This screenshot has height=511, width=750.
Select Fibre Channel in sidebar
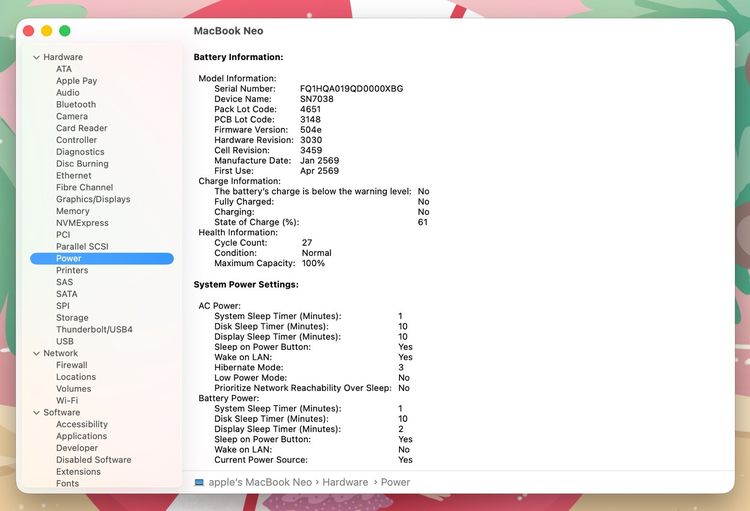tap(84, 187)
